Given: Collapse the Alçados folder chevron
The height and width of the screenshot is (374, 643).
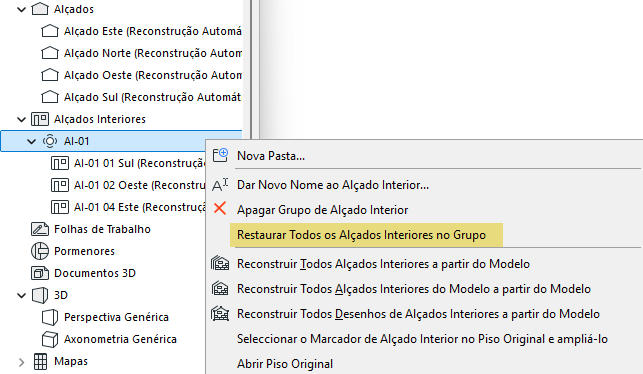Looking at the screenshot, I should coord(21,9).
